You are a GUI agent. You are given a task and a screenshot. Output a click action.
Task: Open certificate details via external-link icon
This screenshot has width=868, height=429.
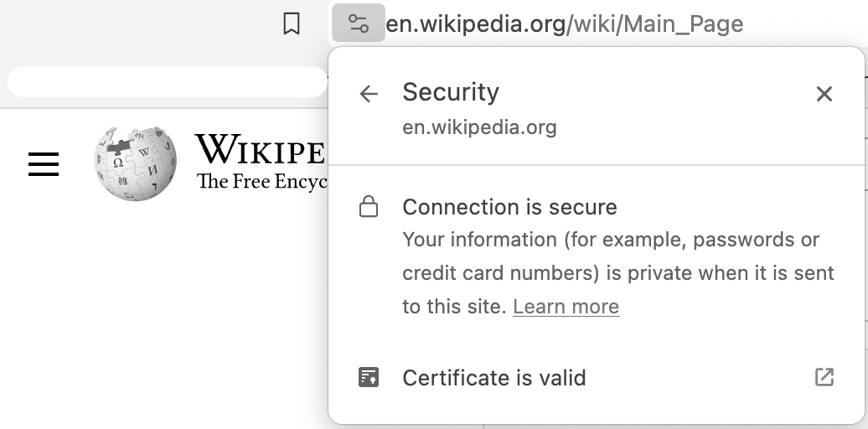(824, 377)
